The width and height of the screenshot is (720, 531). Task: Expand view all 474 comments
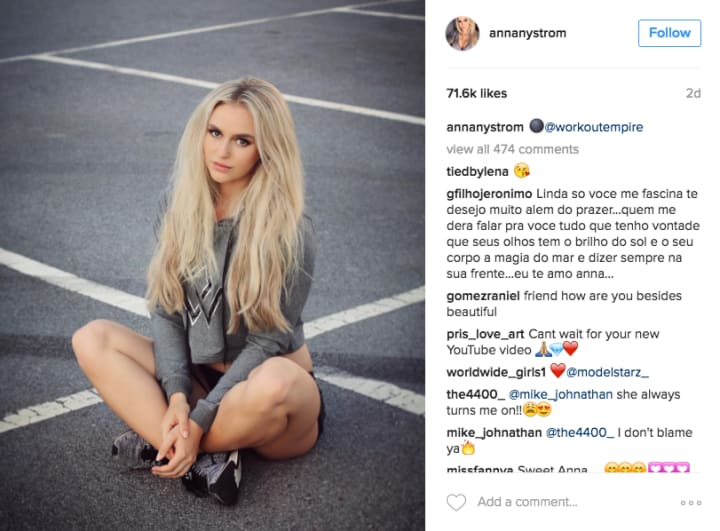pos(512,149)
